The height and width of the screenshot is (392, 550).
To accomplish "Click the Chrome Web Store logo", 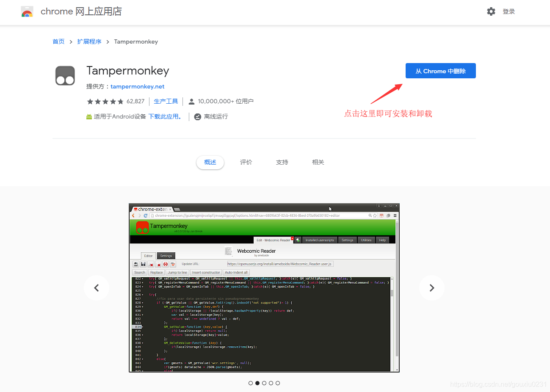I will pos(27,11).
